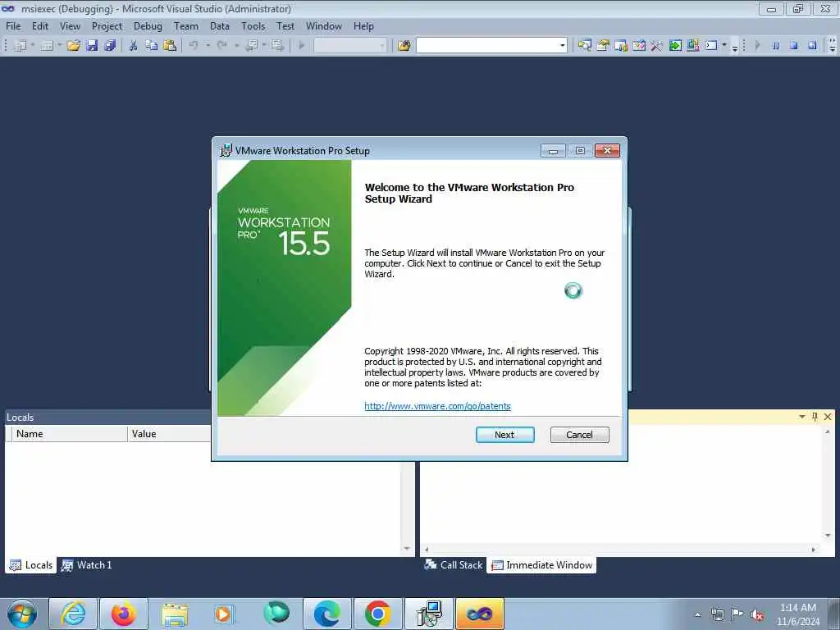The height and width of the screenshot is (630, 840).
Task: Show hidden system tray icons
Action: pos(697,614)
